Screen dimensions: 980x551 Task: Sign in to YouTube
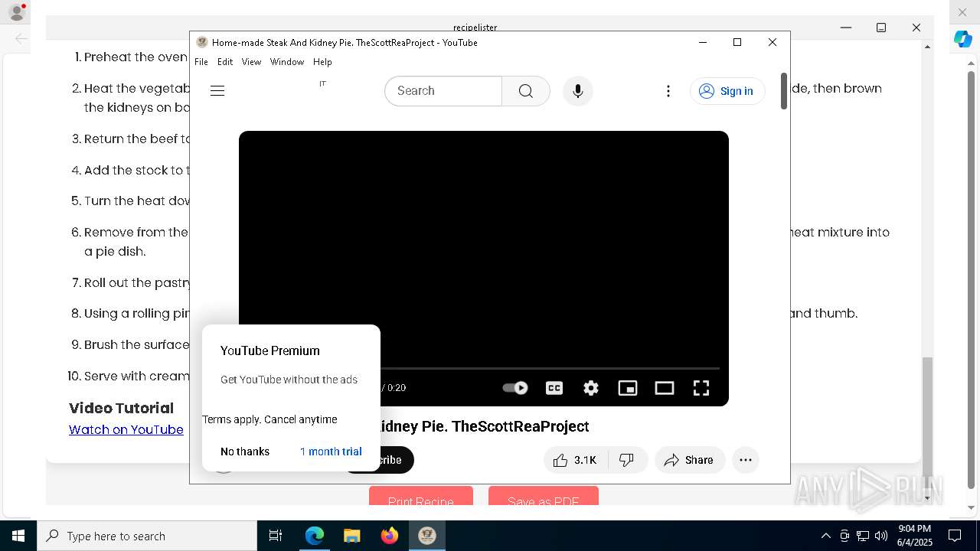pyautogui.click(x=727, y=91)
